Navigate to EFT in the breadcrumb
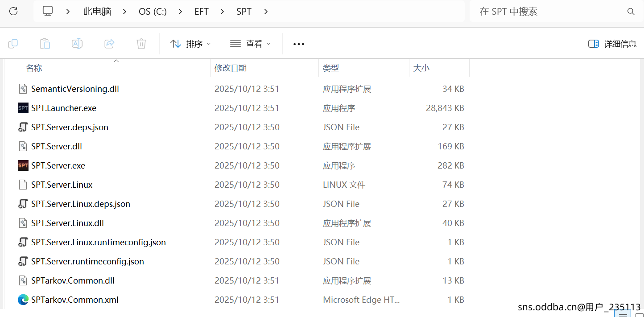Screen dimensions: 644x317 [202, 12]
